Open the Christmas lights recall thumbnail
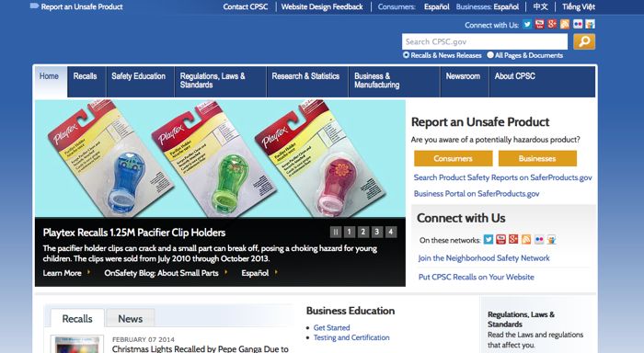 click(77, 344)
